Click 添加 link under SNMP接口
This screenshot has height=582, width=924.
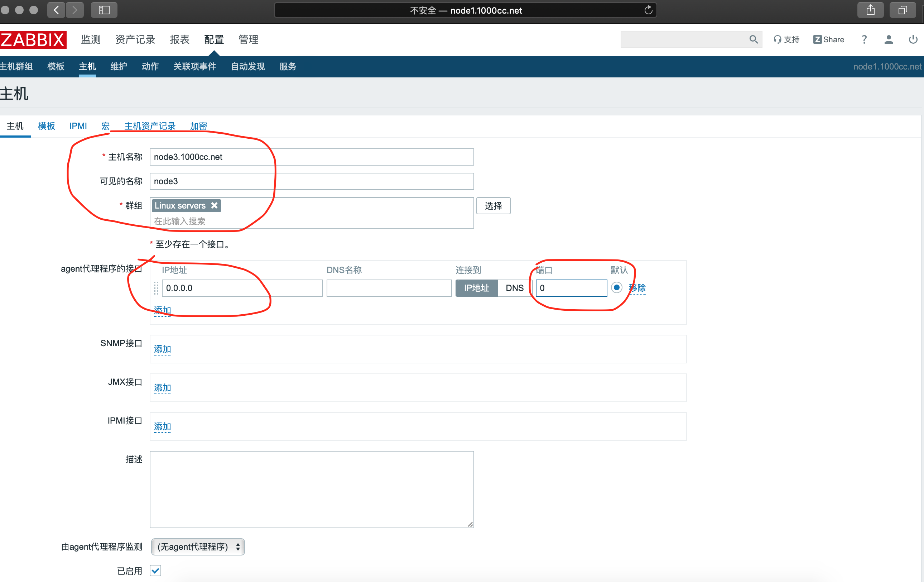click(x=162, y=349)
